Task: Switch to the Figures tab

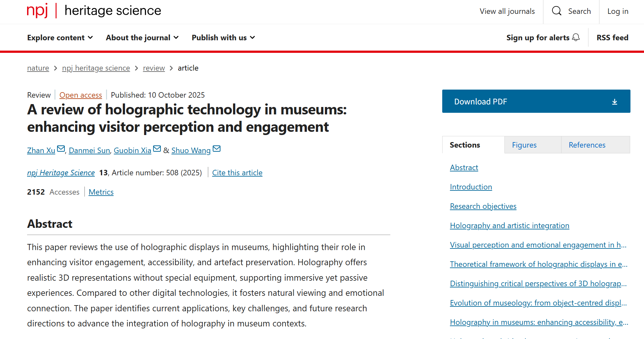Action: click(x=524, y=145)
